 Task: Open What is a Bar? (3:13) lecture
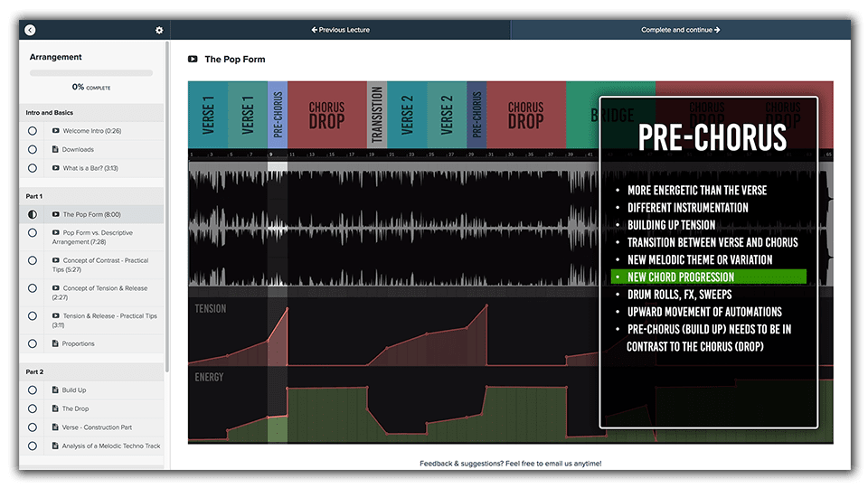pyautogui.click(x=90, y=168)
